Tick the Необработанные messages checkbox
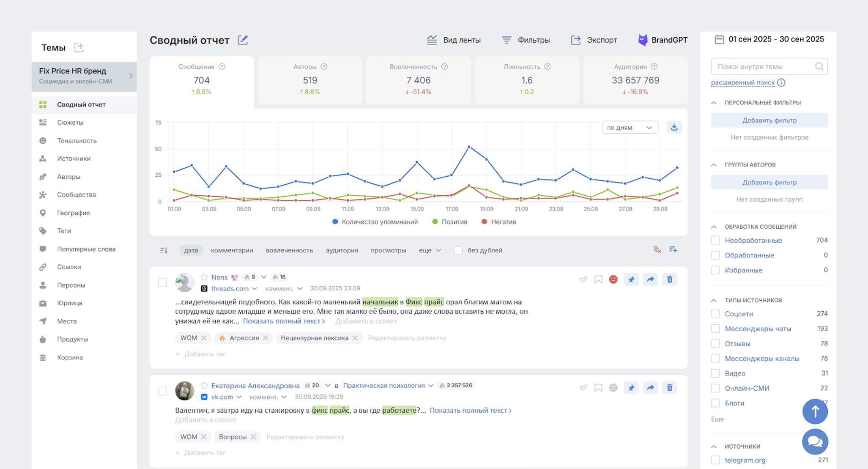The image size is (868, 469). pos(715,240)
